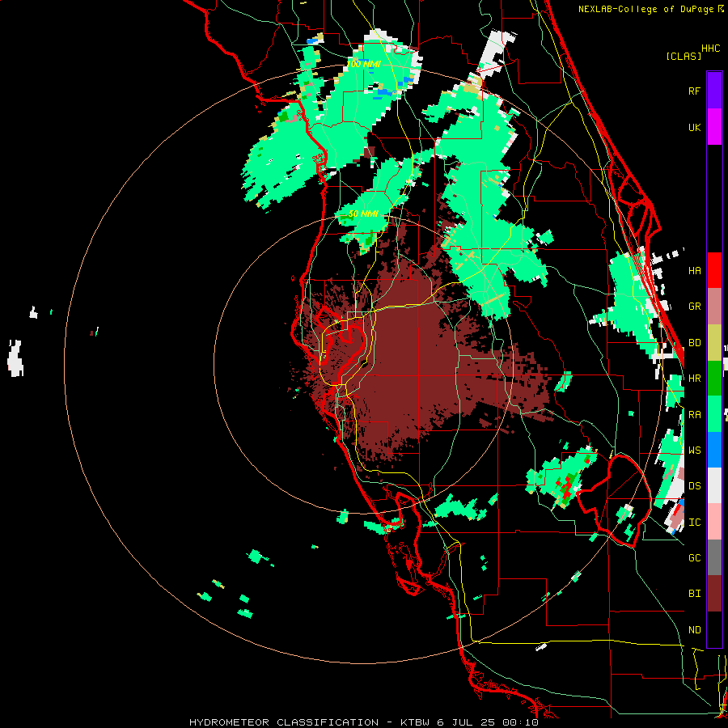Viewport: 728px width, 728px height.
Task: Click the WS legend label
Action: (694, 450)
